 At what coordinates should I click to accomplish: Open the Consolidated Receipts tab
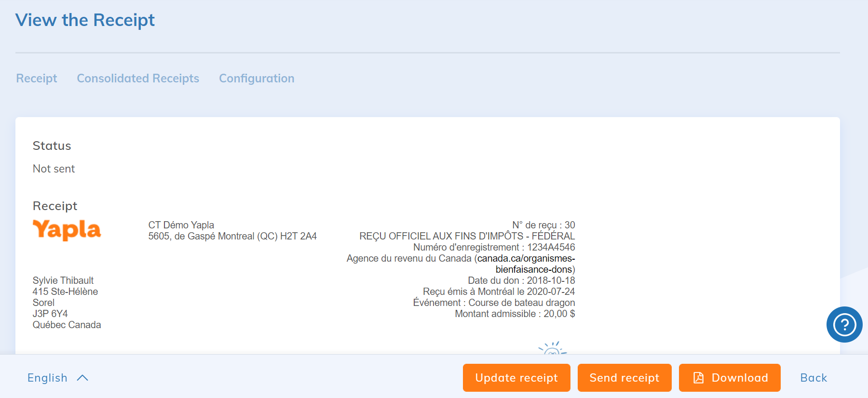138,79
